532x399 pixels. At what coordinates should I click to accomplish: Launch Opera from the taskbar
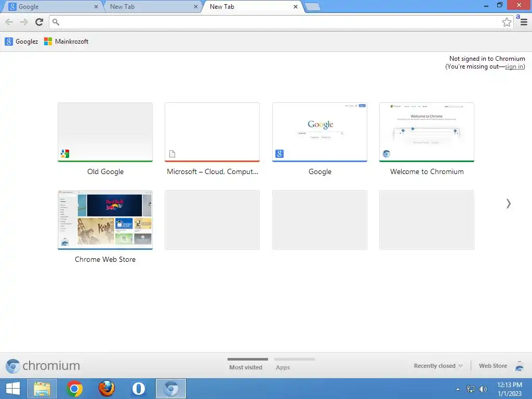(139, 389)
